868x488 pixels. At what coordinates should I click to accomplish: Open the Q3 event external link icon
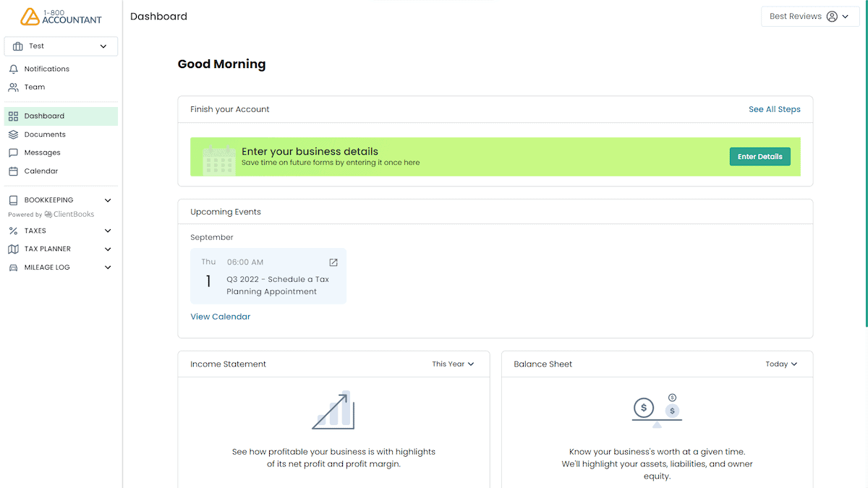click(x=333, y=262)
